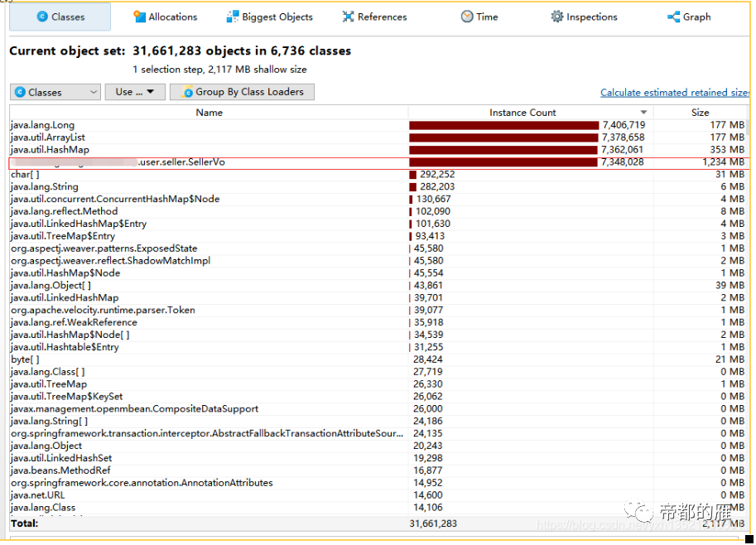
Task: Select the AnnotationAttributes row
Action: coord(378,483)
